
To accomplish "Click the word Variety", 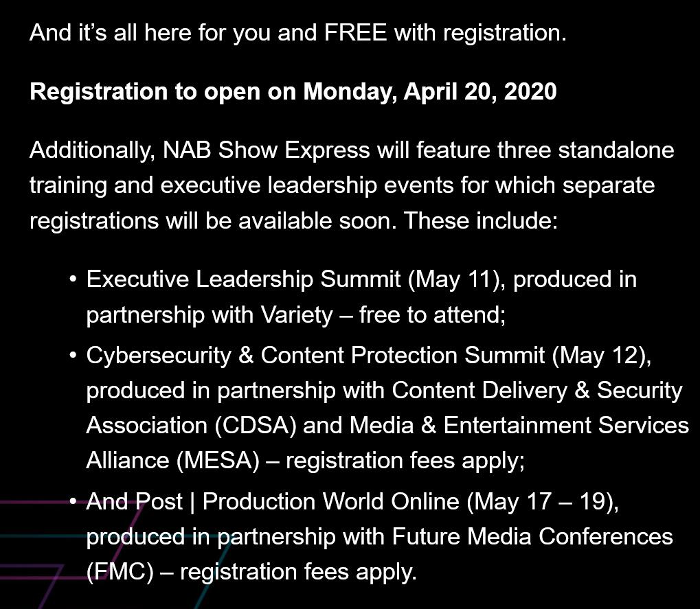I will click(x=297, y=315).
